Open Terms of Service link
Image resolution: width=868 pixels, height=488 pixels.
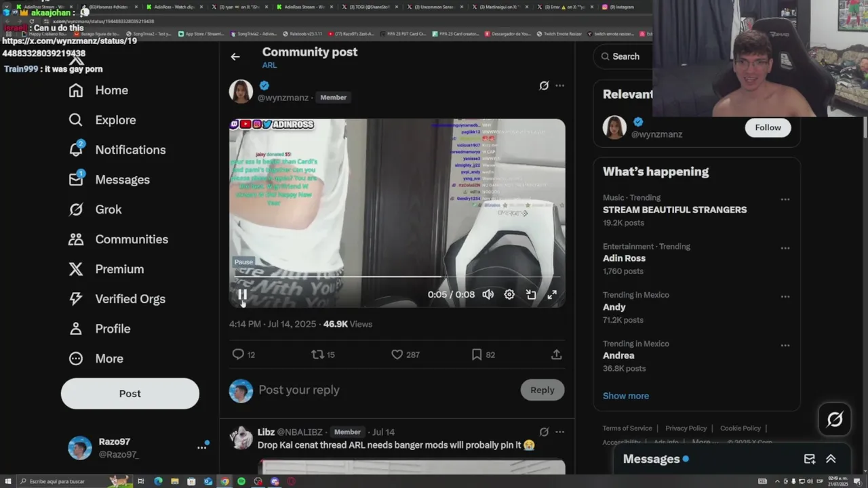(x=627, y=428)
